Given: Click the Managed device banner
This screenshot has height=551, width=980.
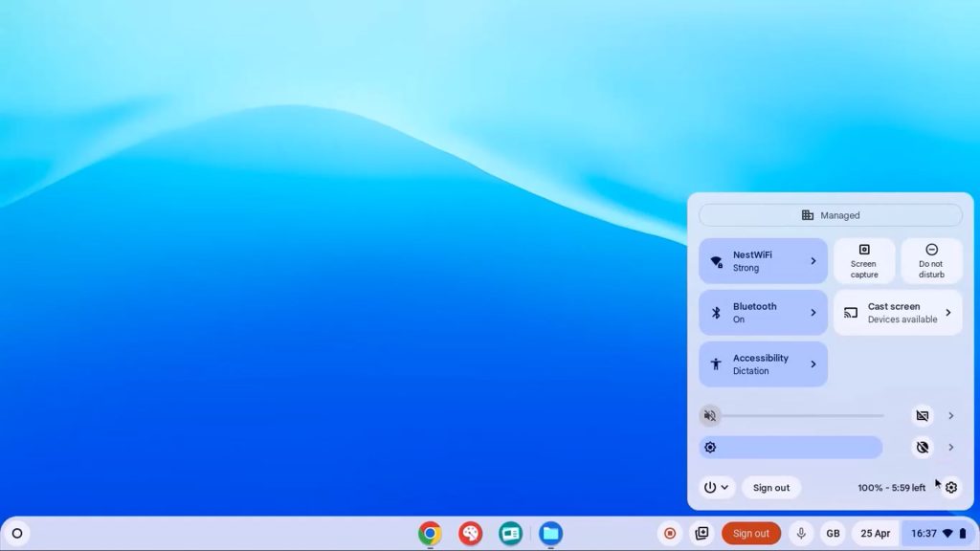Looking at the screenshot, I should tap(830, 215).
